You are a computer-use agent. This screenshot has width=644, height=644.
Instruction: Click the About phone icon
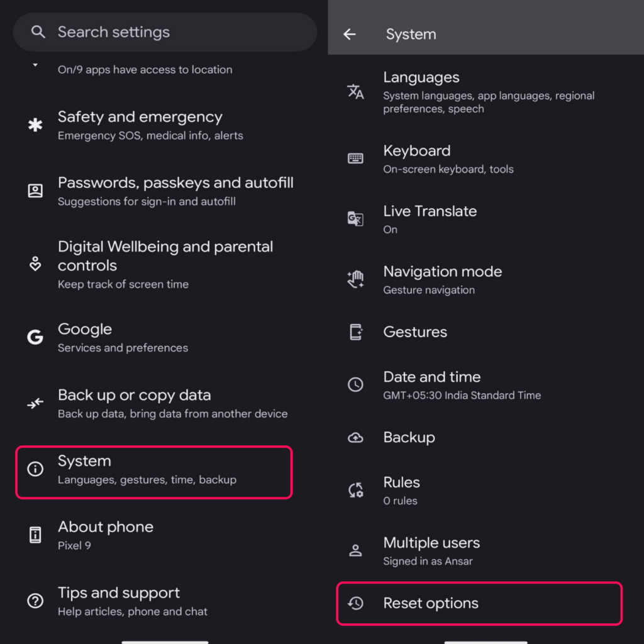coord(35,535)
